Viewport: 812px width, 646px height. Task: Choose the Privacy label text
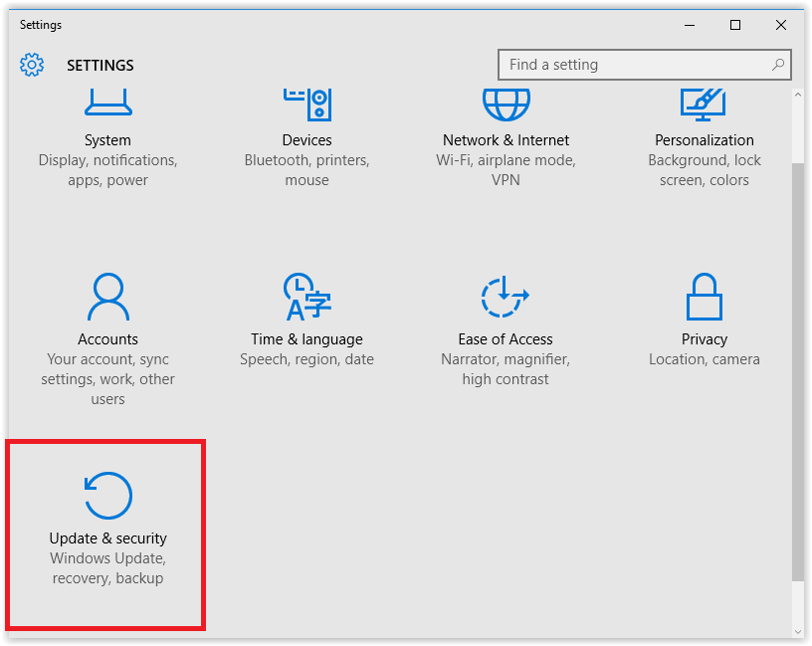tap(705, 339)
